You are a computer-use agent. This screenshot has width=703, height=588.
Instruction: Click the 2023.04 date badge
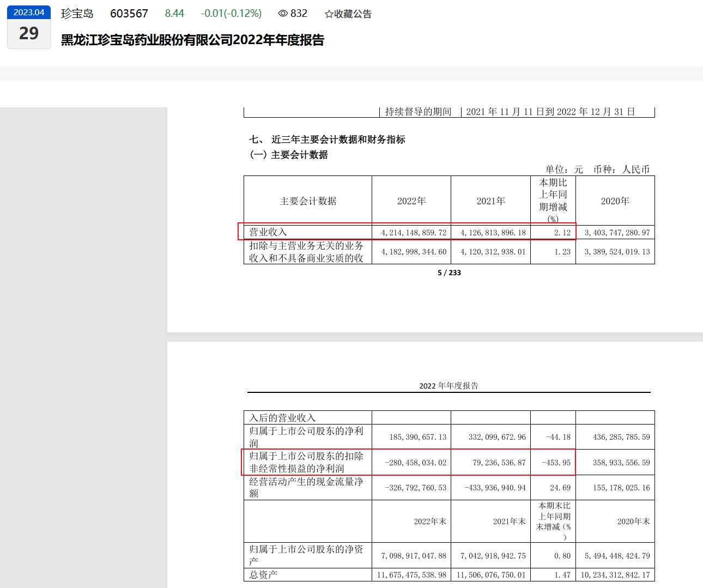pyautogui.click(x=29, y=13)
